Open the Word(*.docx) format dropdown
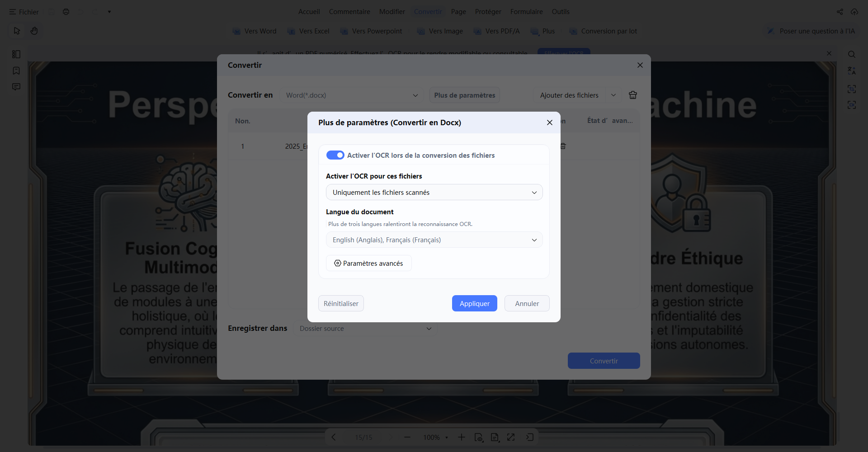 click(x=351, y=95)
